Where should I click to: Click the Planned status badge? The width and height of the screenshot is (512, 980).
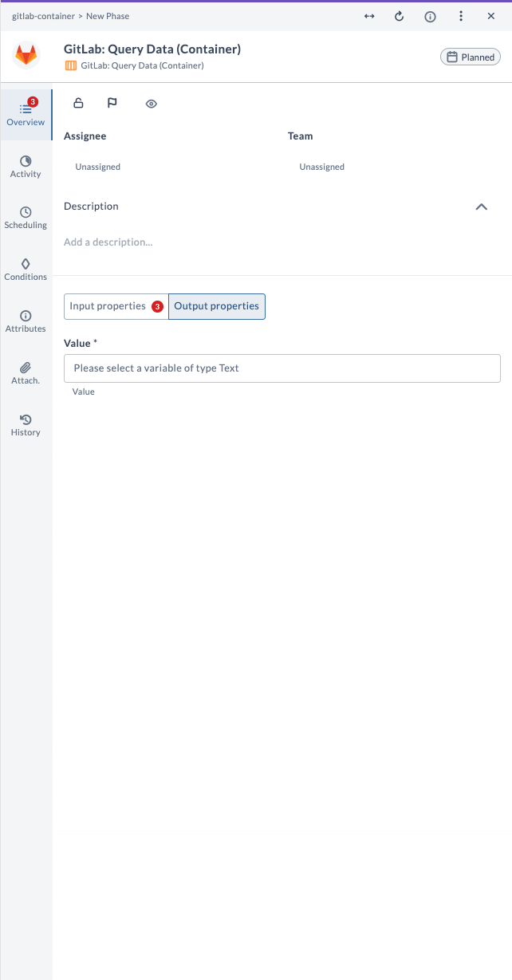[471, 57]
